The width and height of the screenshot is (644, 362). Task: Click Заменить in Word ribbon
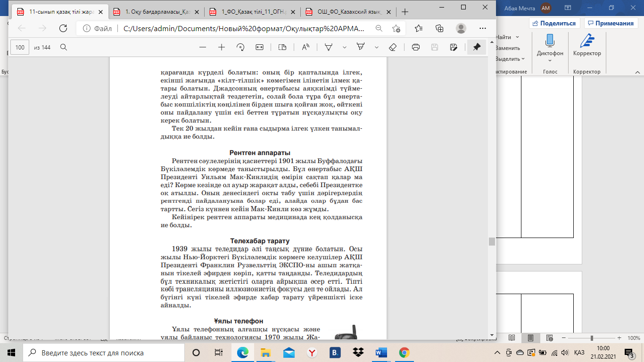508,48
